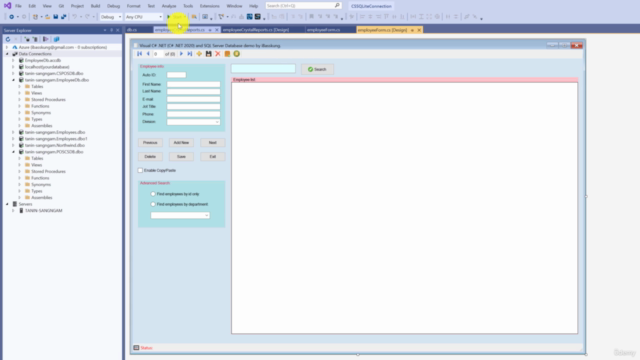This screenshot has width=640, height=360.
Task: Expand the Azure node in Server Explorer
Action: [x=7, y=47]
